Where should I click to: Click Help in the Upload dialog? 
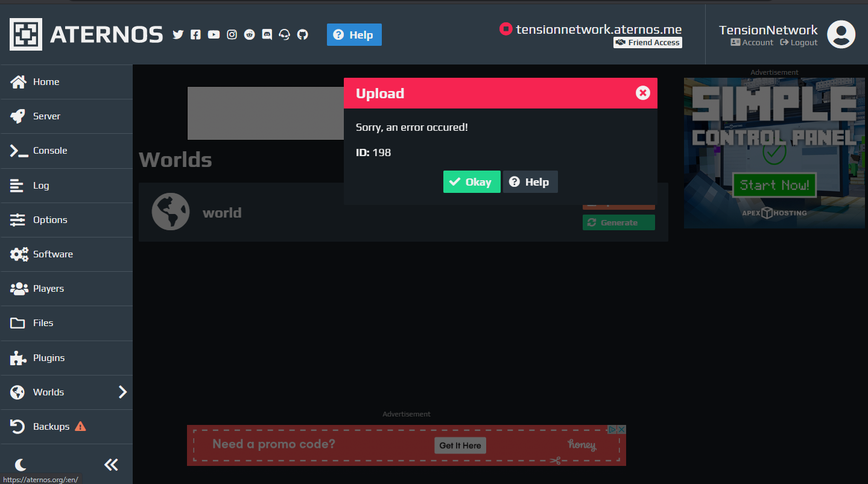point(530,182)
